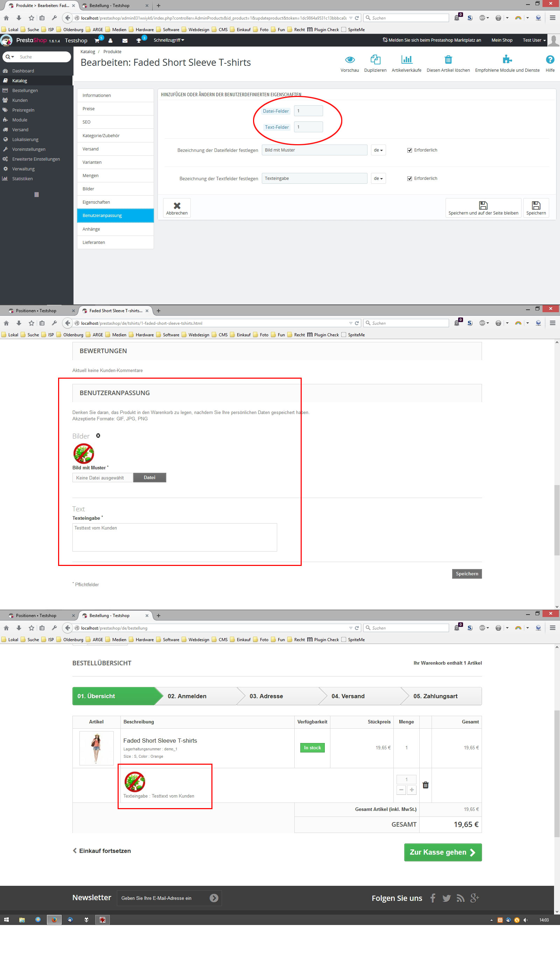Open language dropdown de beside Bild mit Muster
The width and height of the screenshot is (560, 960).
click(378, 150)
